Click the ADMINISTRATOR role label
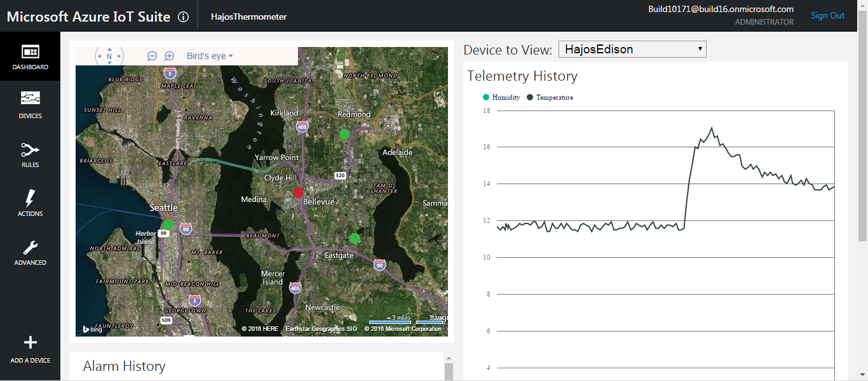The image size is (868, 381). point(764,22)
